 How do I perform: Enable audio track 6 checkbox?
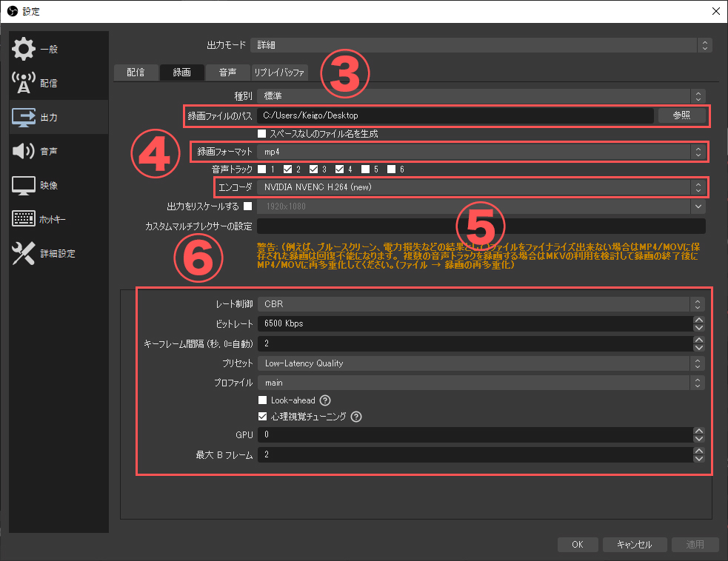click(391, 169)
